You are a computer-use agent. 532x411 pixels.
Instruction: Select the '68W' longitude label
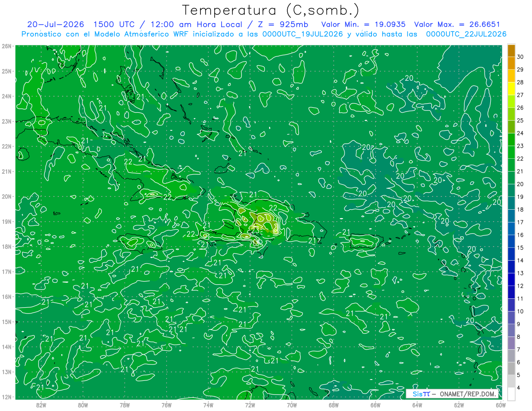334,404
